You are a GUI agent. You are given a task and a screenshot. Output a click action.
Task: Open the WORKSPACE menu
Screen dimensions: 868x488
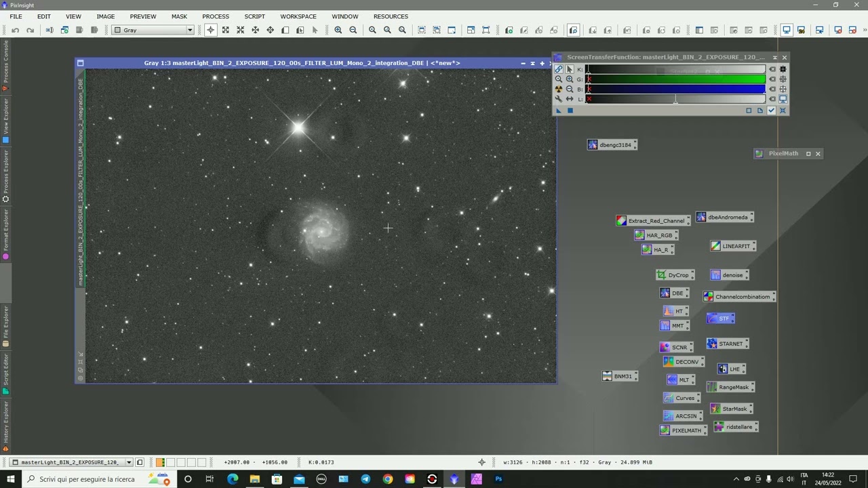click(298, 16)
